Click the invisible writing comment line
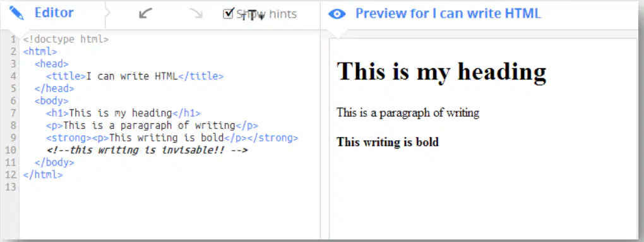This screenshot has height=242, width=644. [x=147, y=150]
